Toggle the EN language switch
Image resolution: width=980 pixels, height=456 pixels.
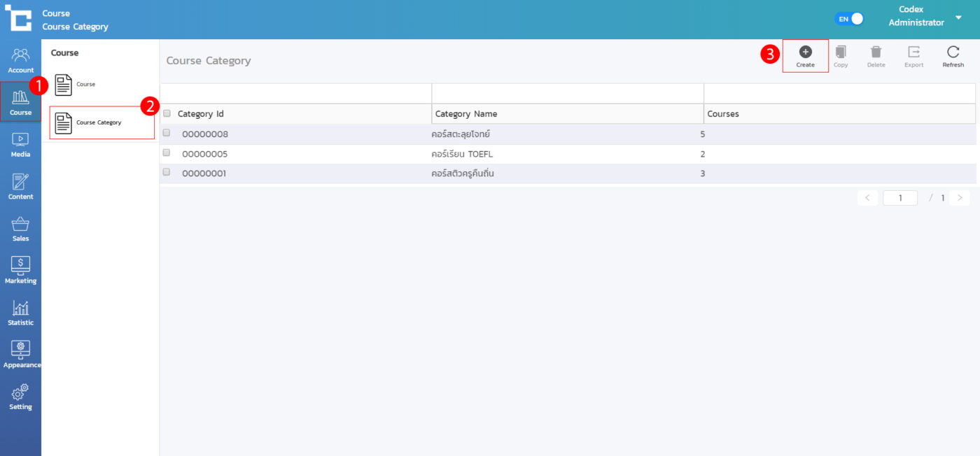click(849, 19)
